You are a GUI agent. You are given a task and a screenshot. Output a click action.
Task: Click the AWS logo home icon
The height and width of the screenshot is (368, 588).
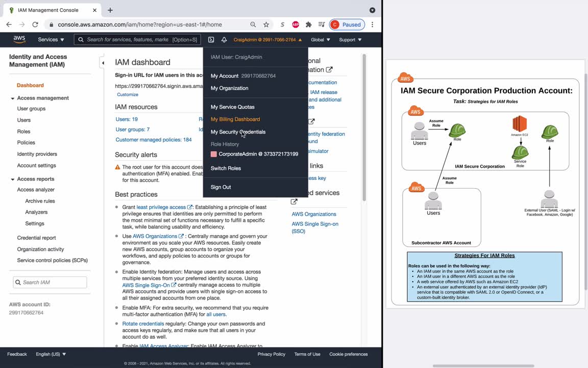[19, 39]
